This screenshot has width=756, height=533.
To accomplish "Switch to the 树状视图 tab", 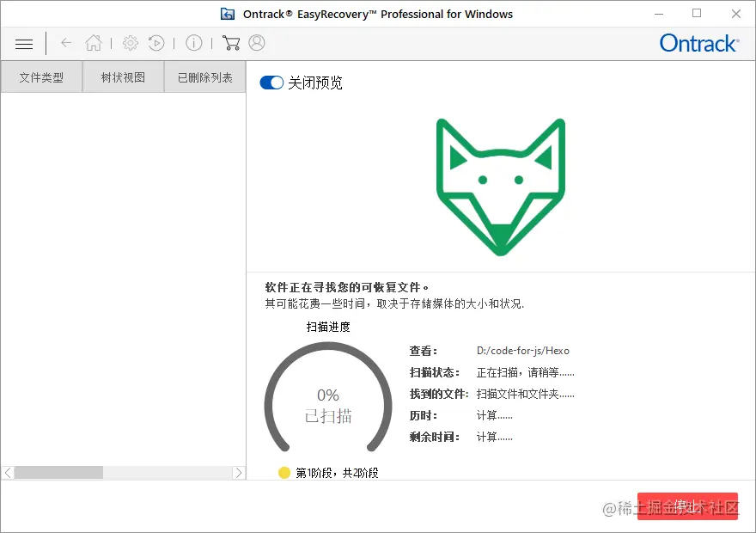I will click(123, 77).
